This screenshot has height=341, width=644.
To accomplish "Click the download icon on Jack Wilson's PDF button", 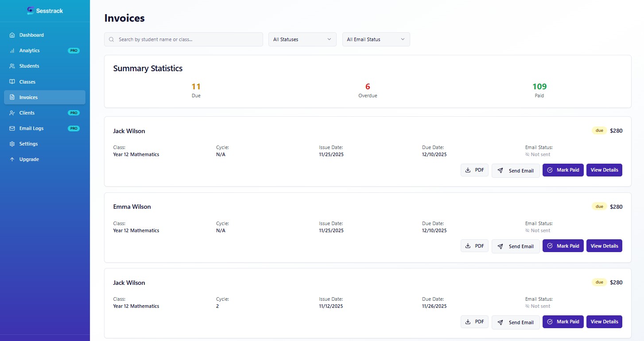I will pyautogui.click(x=468, y=170).
